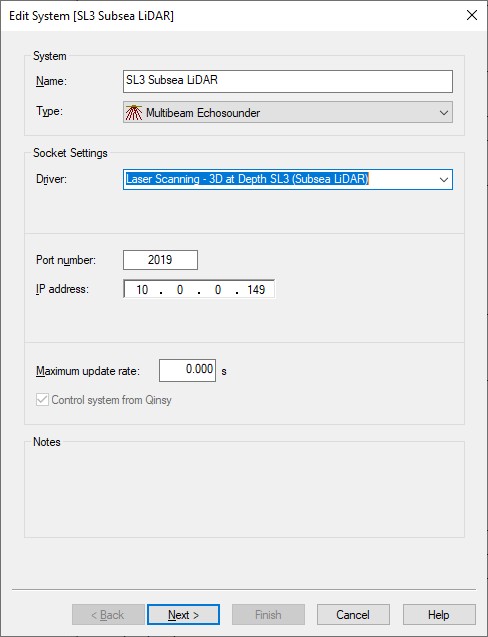
Task: Close the Edit System dialog
Action: (472, 15)
